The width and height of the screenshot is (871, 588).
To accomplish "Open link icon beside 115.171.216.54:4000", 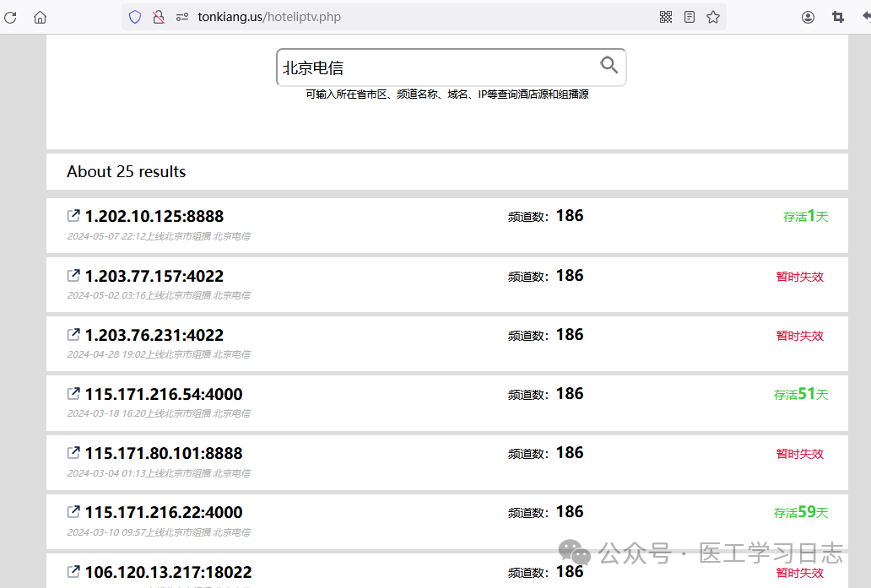I will [73, 394].
